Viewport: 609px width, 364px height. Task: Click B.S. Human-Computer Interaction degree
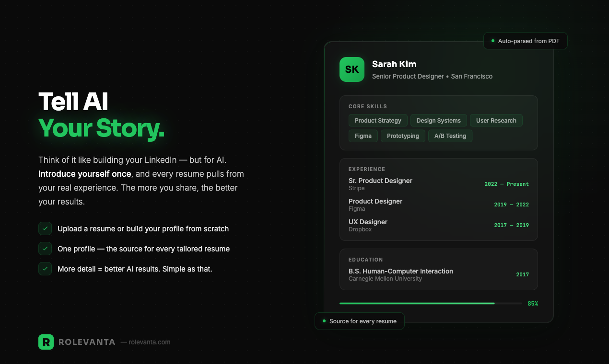(401, 271)
